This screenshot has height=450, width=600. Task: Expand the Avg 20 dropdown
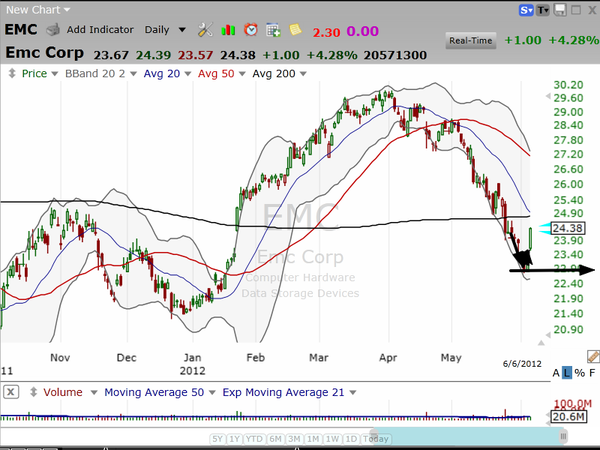188,73
